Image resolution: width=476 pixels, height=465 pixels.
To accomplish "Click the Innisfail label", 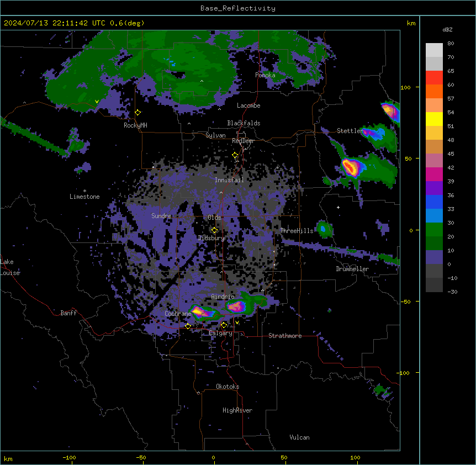I will point(229,180).
